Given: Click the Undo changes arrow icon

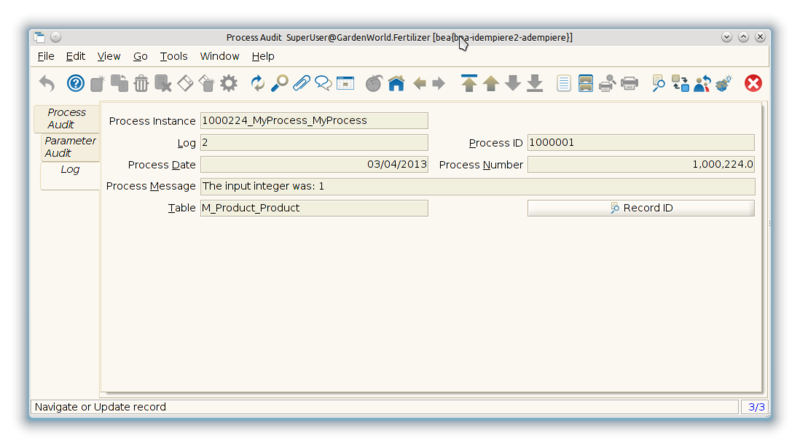Looking at the screenshot, I should [x=47, y=83].
